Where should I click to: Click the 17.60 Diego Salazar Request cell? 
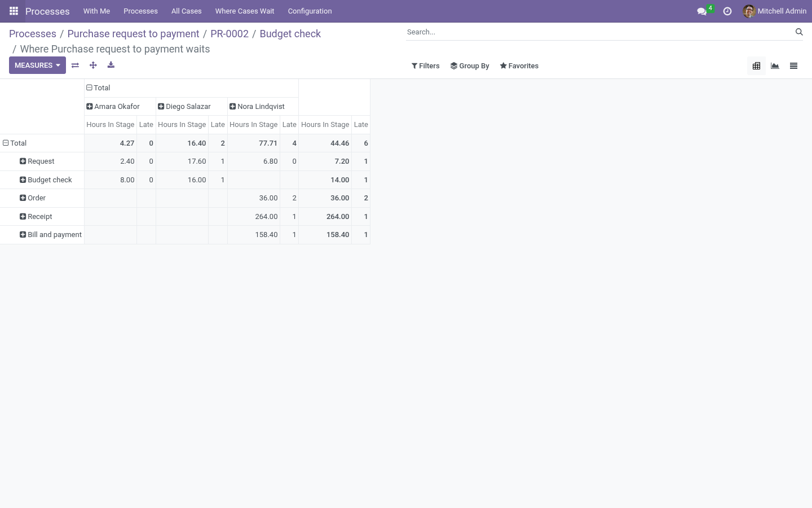(x=182, y=161)
